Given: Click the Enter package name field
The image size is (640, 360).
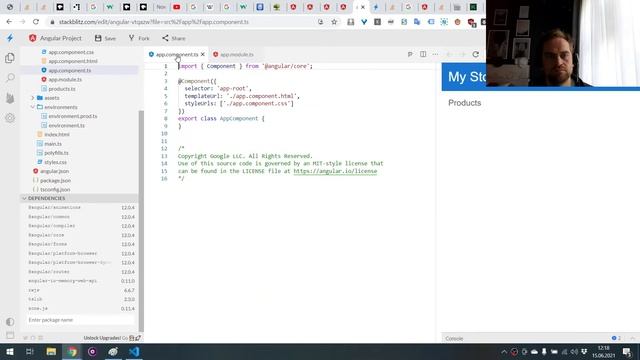Looking at the screenshot, I should pos(81,320).
